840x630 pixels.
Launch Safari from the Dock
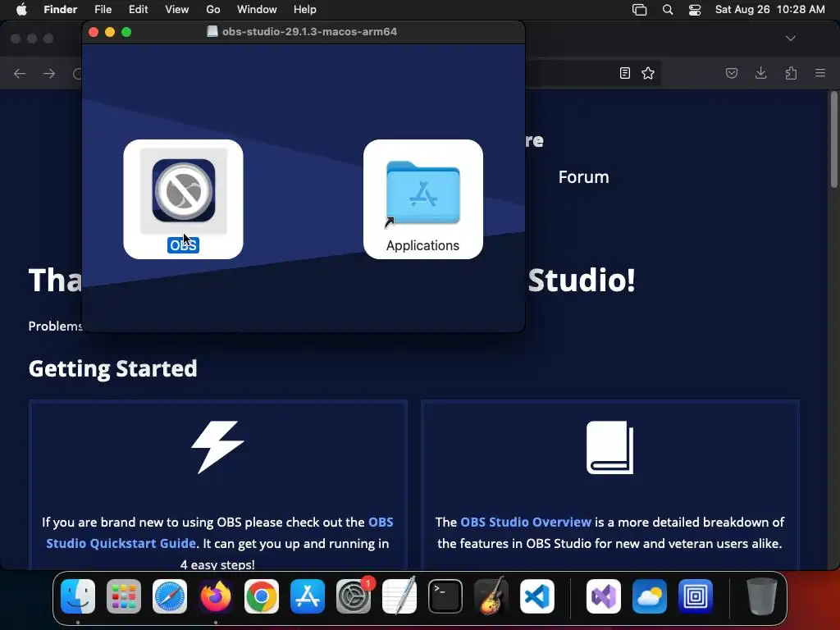point(170,596)
